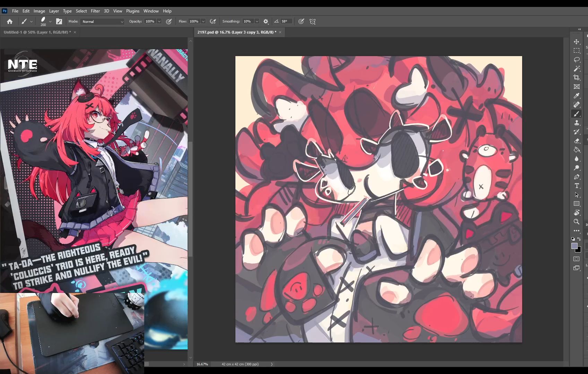Select the Path Selection tool
The height and width of the screenshot is (374, 588).
coord(577,195)
